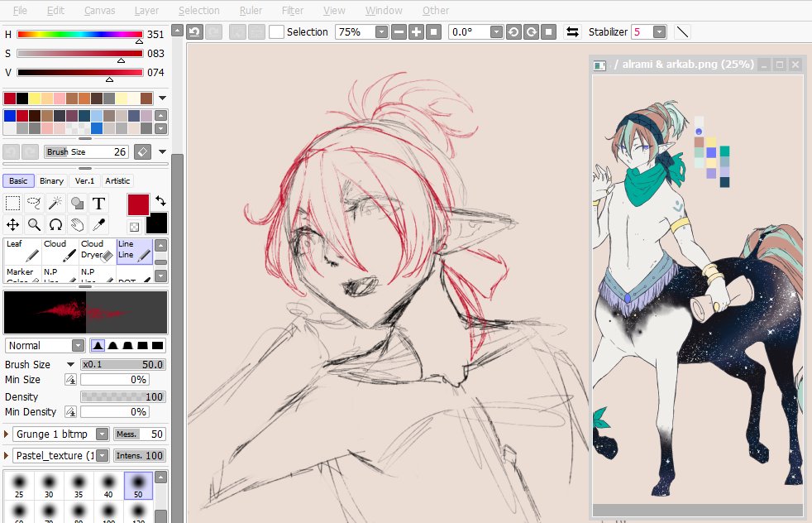
Task: Expand the Grunge 1 bltmp settings triangle
Action: [7, 434]
